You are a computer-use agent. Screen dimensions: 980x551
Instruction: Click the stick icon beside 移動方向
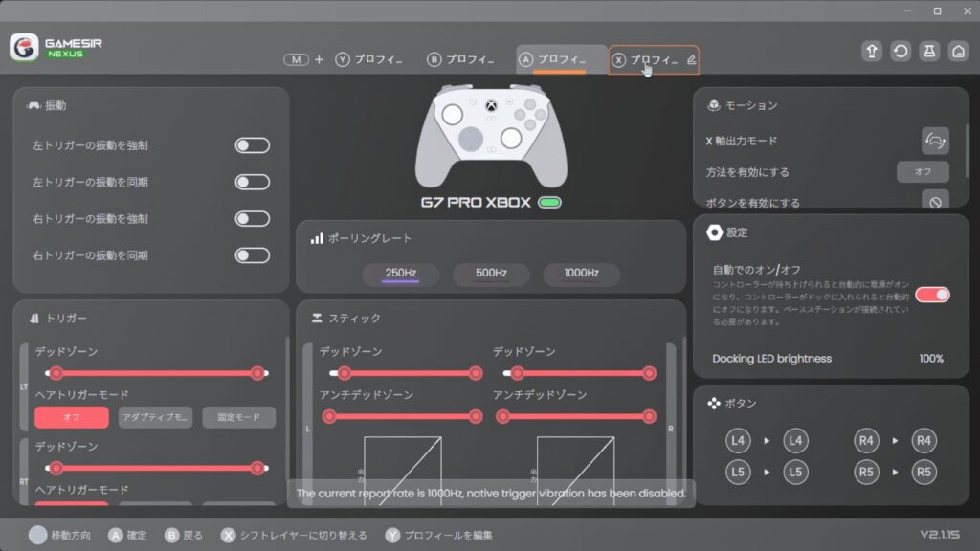tap(37, 535)
